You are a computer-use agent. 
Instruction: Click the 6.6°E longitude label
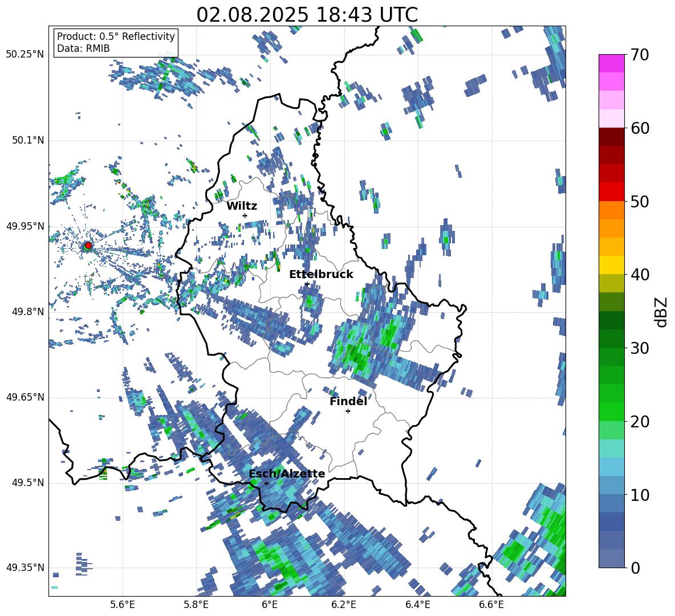pos(491,605)
